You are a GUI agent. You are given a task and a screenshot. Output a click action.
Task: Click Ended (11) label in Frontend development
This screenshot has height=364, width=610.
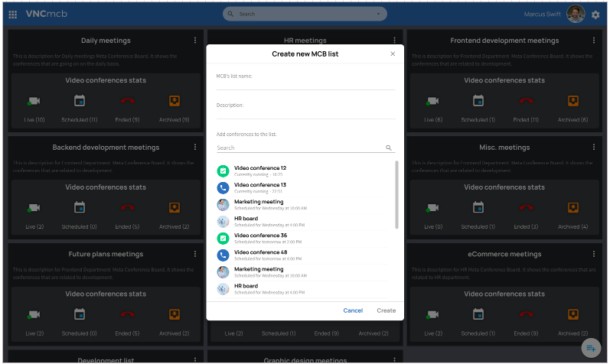pyautogui.click(x=526, y=120)
